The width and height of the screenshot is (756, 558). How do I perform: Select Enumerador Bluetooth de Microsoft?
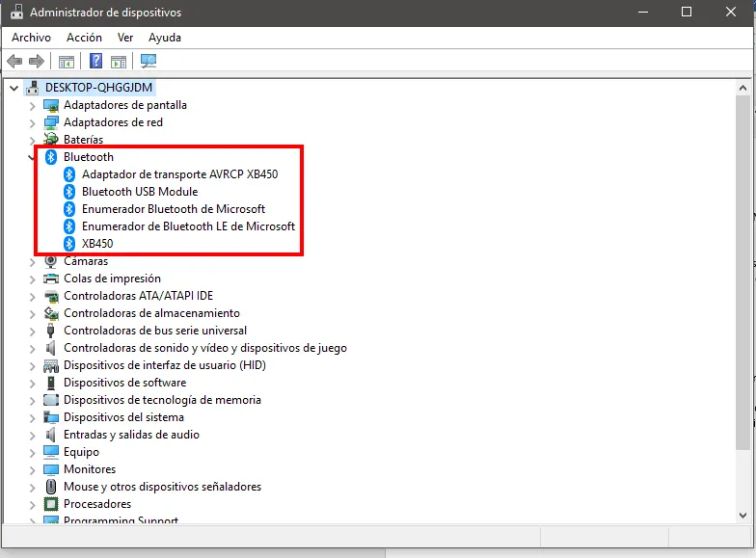174,209
